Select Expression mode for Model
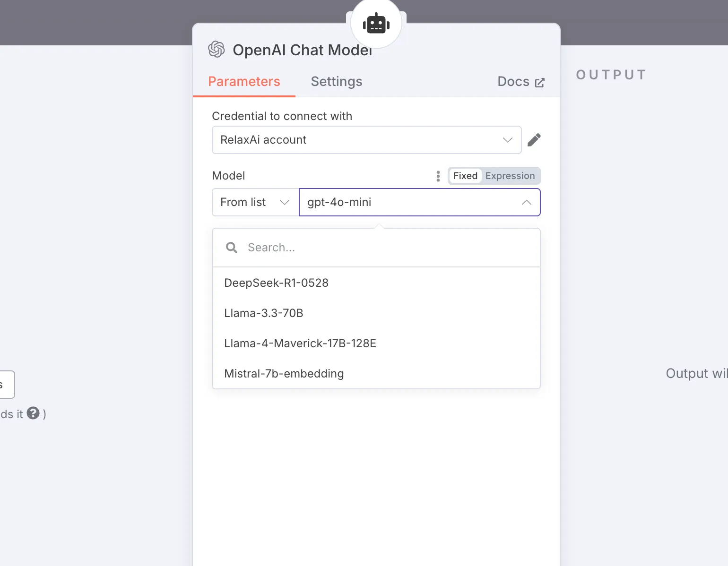The width and height of the screenshot is (728, 566). point(510,176)
